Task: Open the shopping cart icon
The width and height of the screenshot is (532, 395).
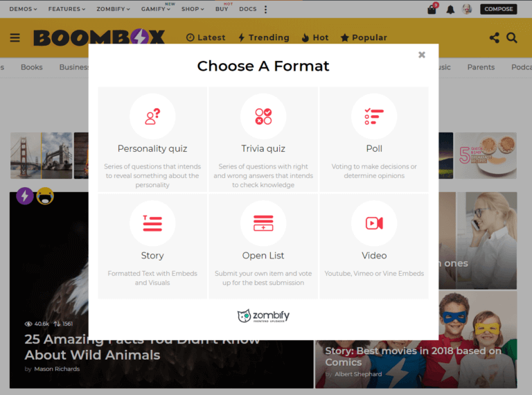Action: pos(432,9)
